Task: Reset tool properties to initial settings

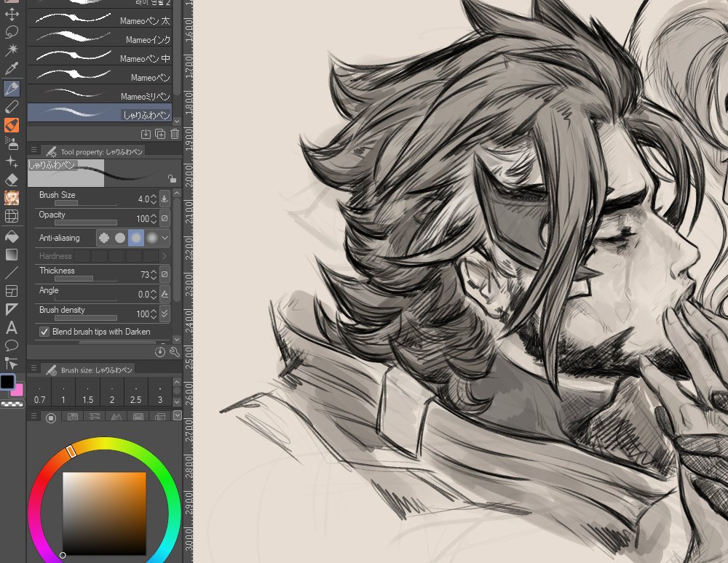Action: (159, 352)
